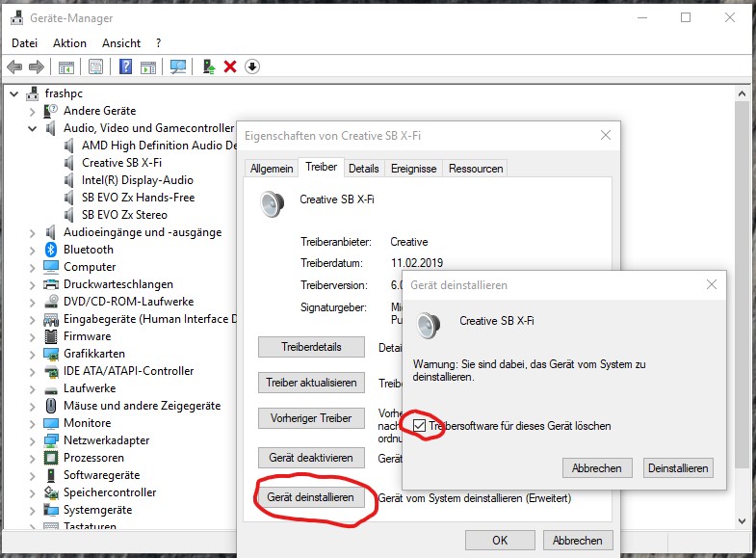Switch to the Ereignisse tab
The width and height of the screenshot is (756, 558).
tap(414, 169)
